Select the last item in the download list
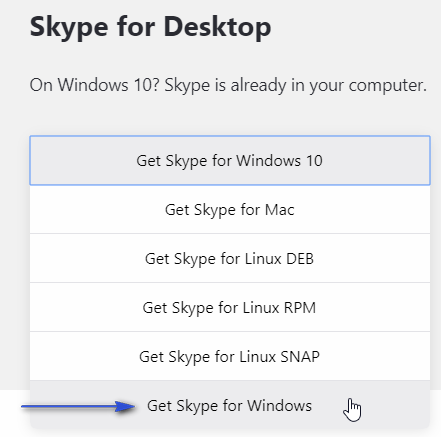Screen dimensions: 441x437 pyautogui.click(x=230, y=405)
